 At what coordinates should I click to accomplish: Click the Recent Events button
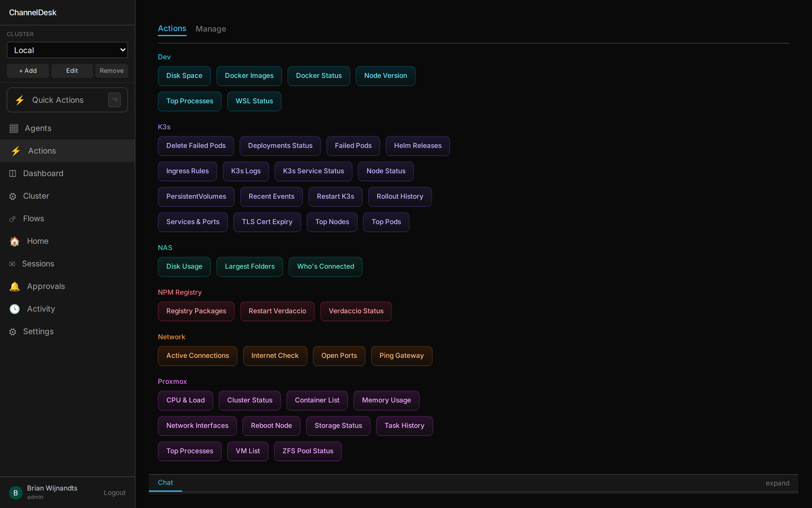point(272,196)
